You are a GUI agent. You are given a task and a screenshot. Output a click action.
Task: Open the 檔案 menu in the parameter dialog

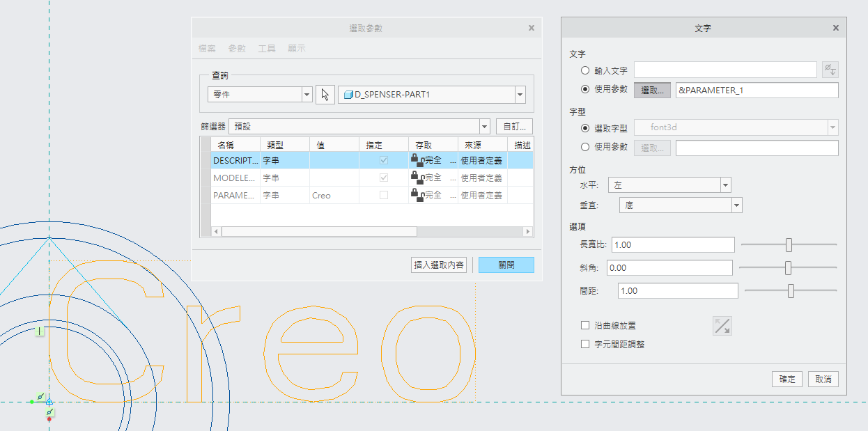pos(207,48)
